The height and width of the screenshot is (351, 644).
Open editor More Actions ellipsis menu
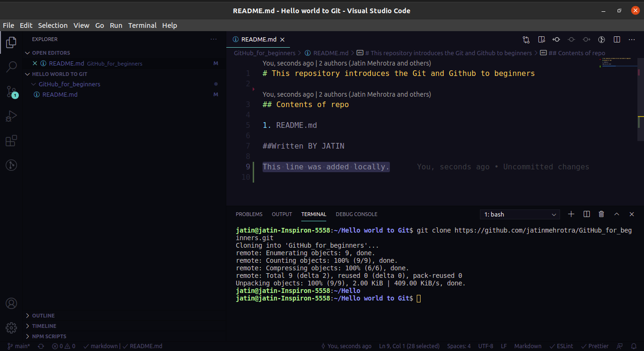point(632,40)
